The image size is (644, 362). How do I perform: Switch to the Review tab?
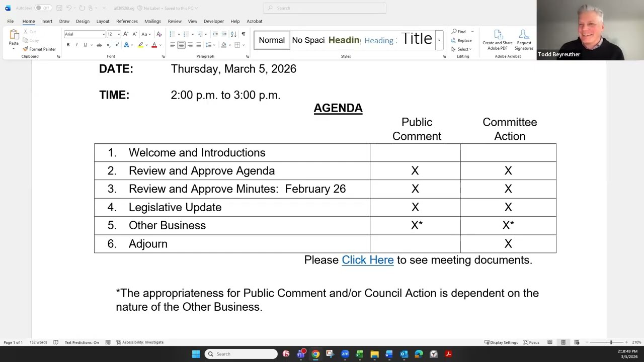tap(175, 21)
